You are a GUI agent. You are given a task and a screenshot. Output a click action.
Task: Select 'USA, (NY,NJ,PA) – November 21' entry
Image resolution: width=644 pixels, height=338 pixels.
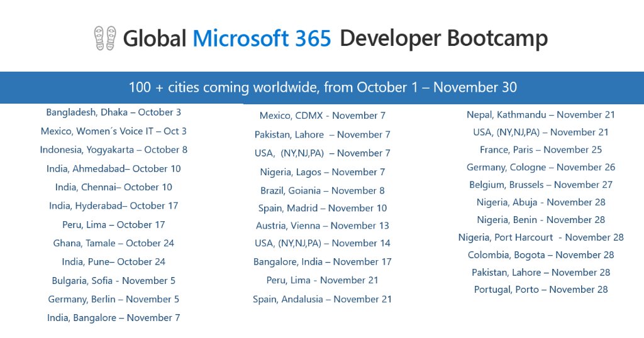point(541,133)
